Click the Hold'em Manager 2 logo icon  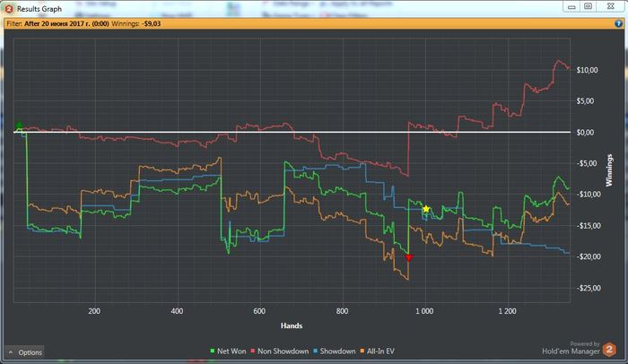click(609, 349)
